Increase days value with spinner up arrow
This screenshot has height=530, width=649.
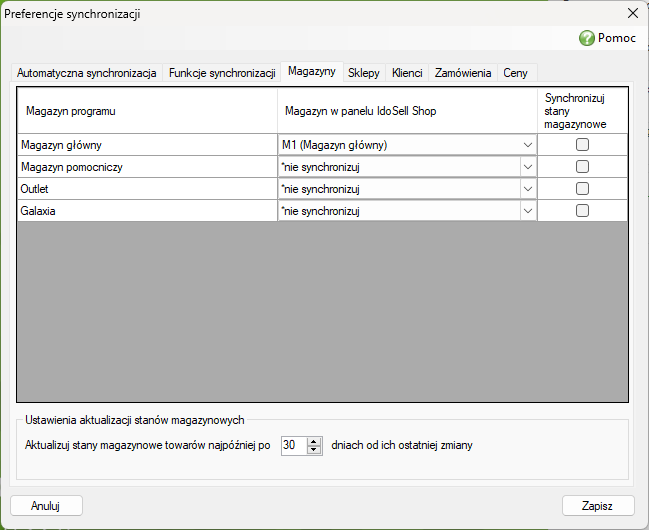point(314,441)
